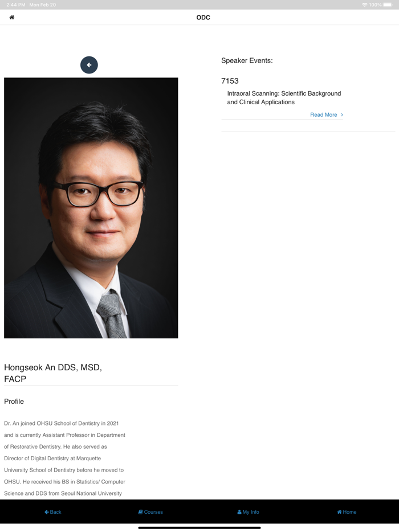Tap the Hongseok An DDS, MSD, FACP name heading
399x532 pixels.
pos(53,373)
